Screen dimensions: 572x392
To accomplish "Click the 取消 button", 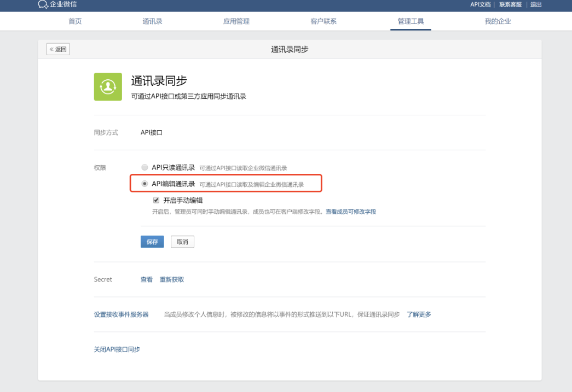I will click(x=182, y=242).
